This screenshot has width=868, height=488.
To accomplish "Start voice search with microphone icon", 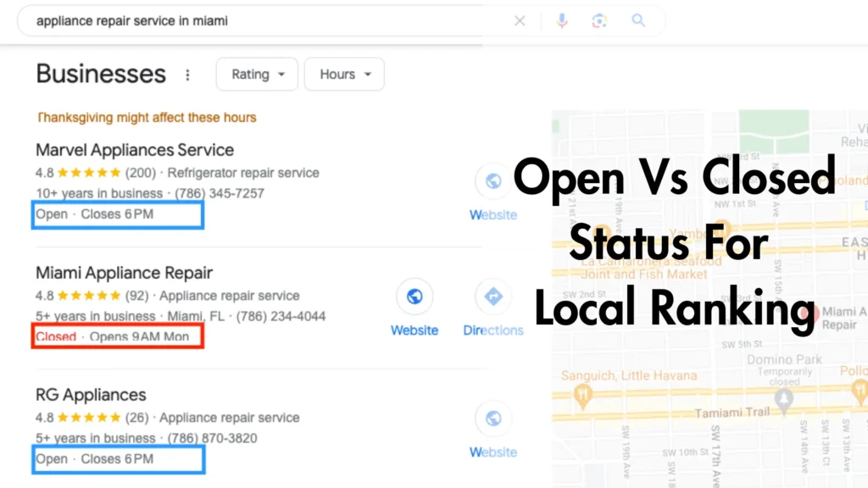I will (x=562, y=21).
